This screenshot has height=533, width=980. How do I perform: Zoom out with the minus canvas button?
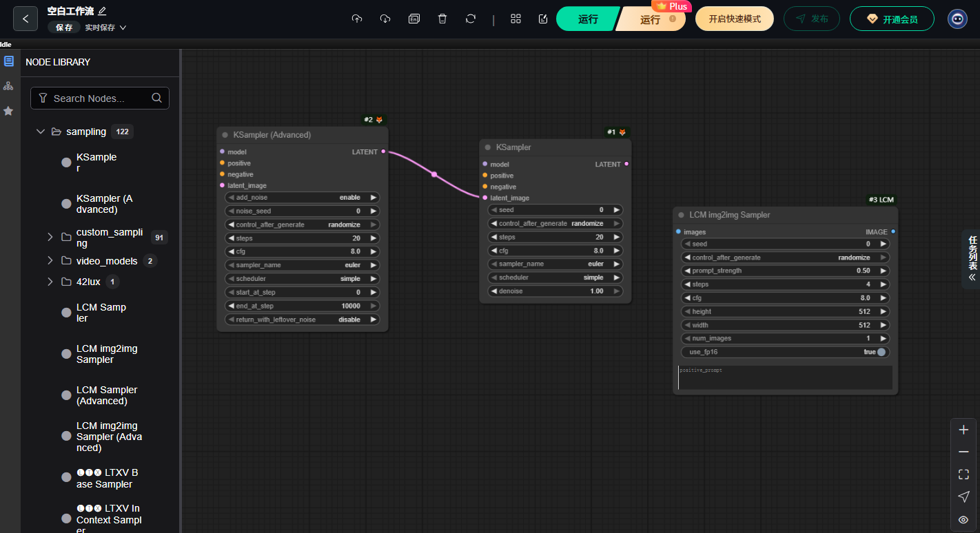coord(963,452)
